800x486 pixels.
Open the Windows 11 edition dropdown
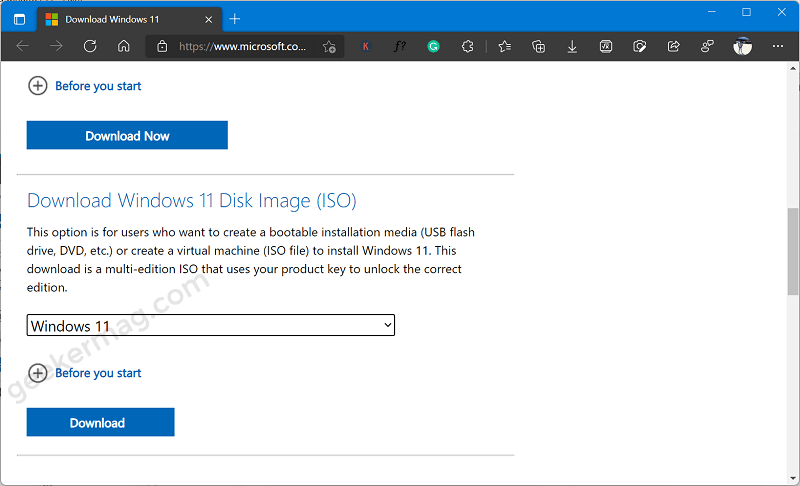(211, 325)
